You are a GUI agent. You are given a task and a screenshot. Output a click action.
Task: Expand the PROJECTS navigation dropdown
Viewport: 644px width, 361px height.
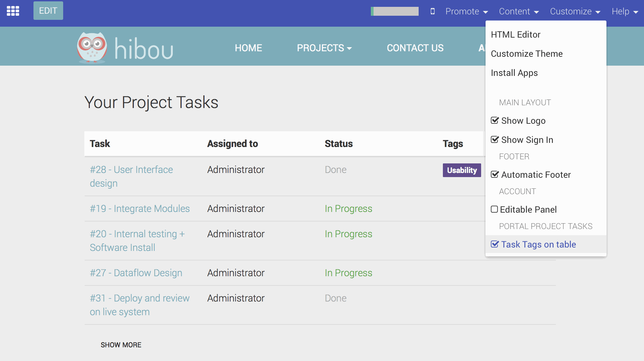click(x=324, y=48)
